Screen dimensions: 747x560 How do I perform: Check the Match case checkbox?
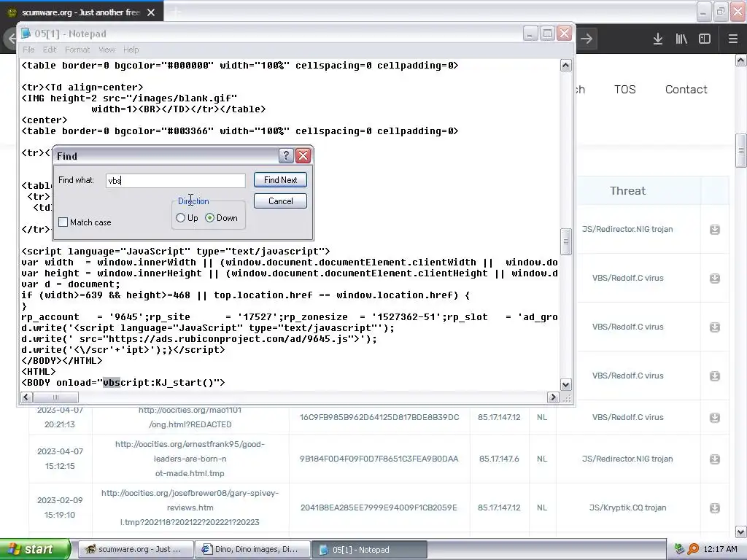pos(63,222)
